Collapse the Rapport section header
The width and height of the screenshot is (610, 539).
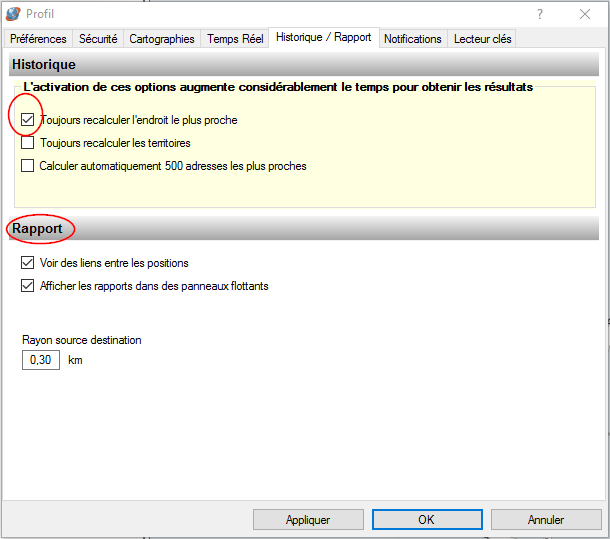point(38,229)
